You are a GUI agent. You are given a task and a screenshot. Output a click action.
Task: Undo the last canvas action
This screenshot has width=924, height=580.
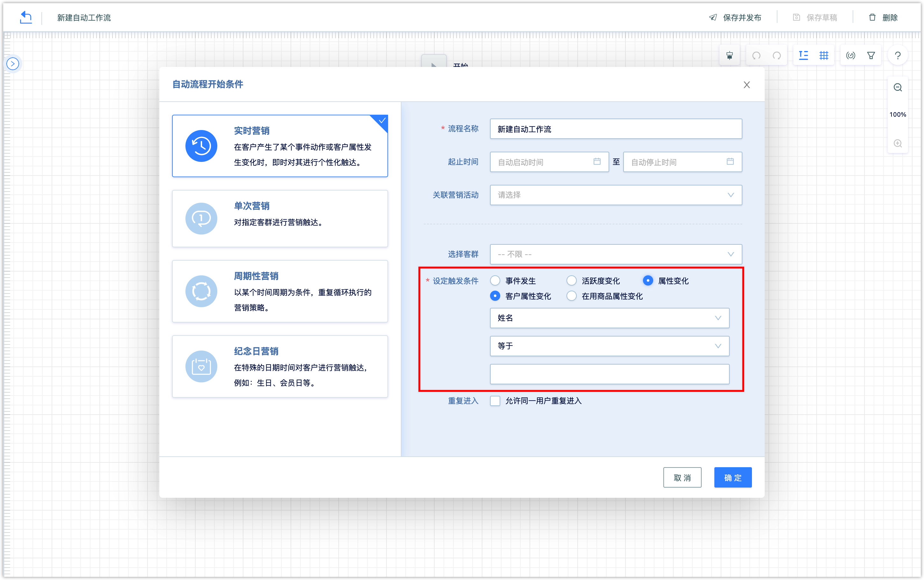pyautogui.click(x=756, y=56)
